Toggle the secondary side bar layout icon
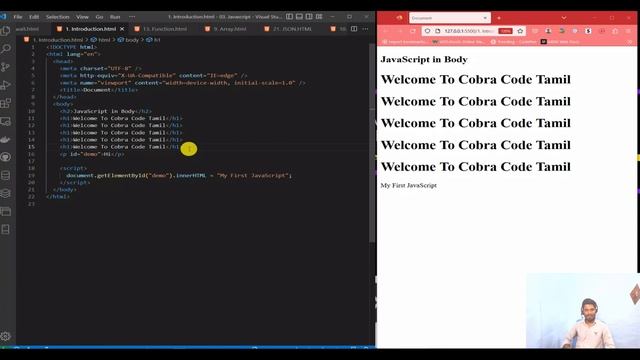 tap(309, 17)
